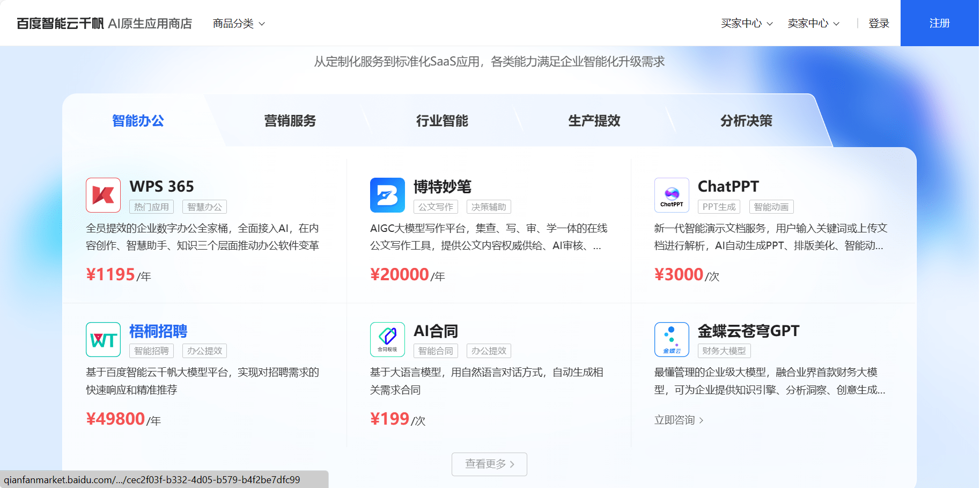This screenshot has height=488, width=980.
Task: Click the 梧桐招聘 WT icon
Action: point(103,339)
